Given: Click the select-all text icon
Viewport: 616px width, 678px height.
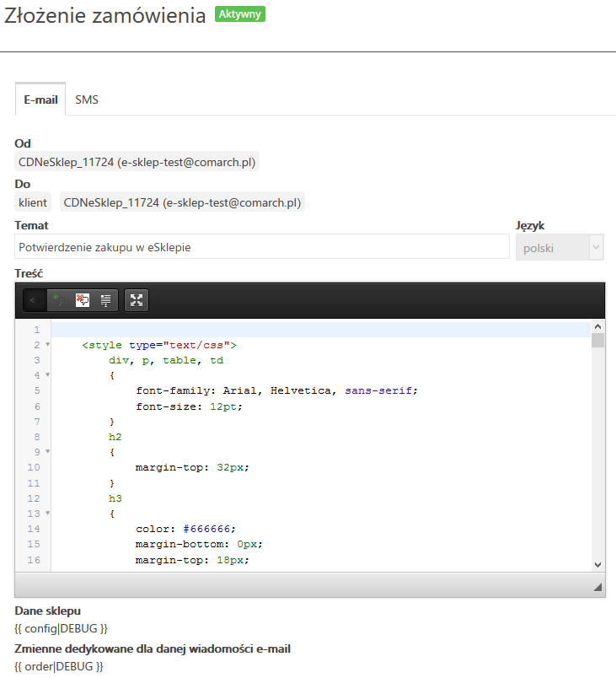Looking at the screenshot, I should point(105,300).
